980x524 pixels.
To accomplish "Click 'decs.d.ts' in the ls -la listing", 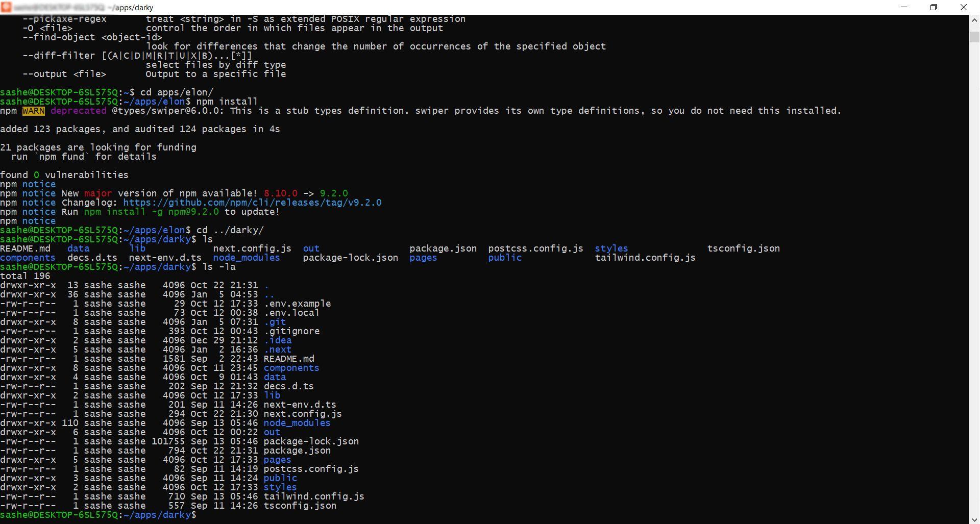I will point(289,386).
